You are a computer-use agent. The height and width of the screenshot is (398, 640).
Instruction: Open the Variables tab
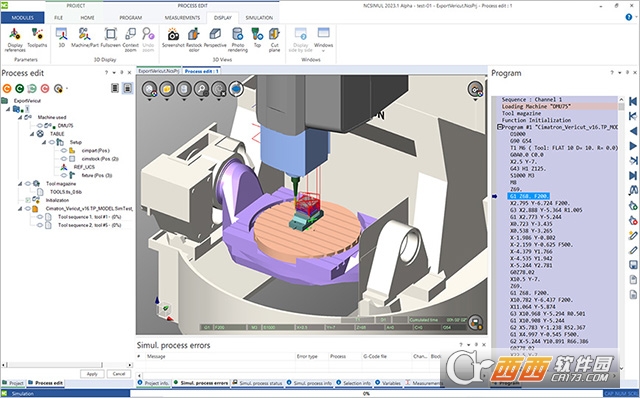(388, 383)
